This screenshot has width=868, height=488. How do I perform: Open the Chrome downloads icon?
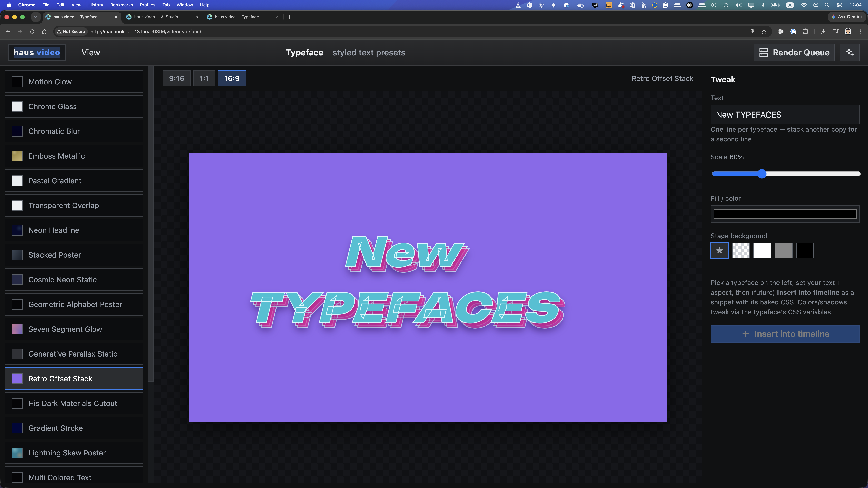(x=824, y=32)
